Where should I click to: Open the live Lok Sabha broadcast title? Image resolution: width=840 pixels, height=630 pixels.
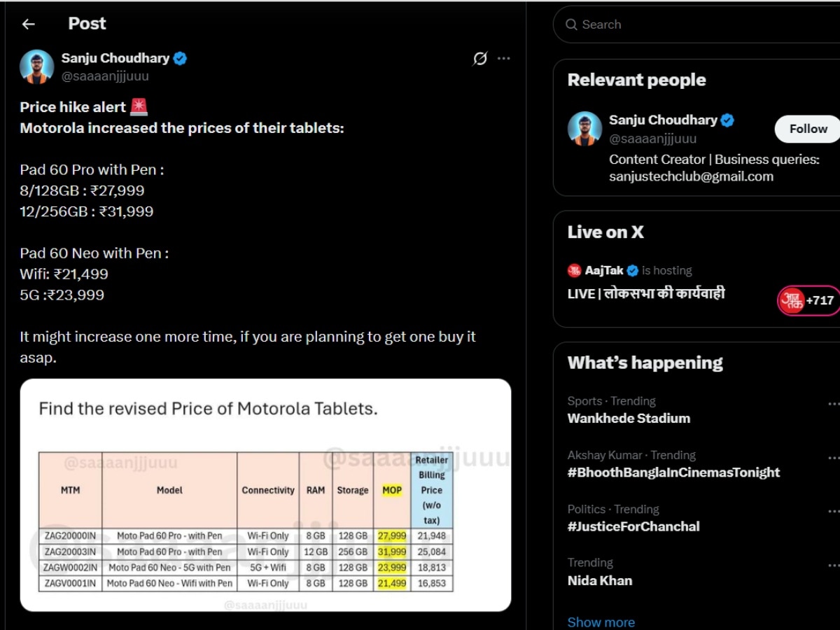coord(646,294)
